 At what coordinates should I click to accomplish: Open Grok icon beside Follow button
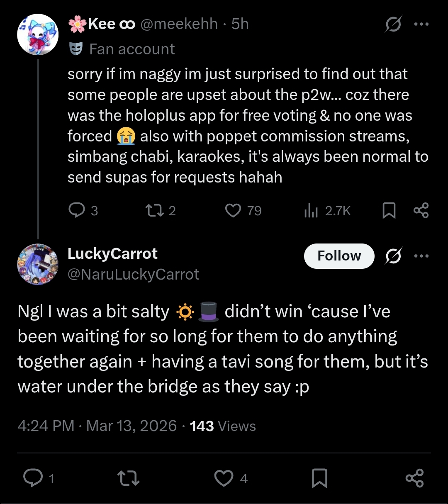392,257
